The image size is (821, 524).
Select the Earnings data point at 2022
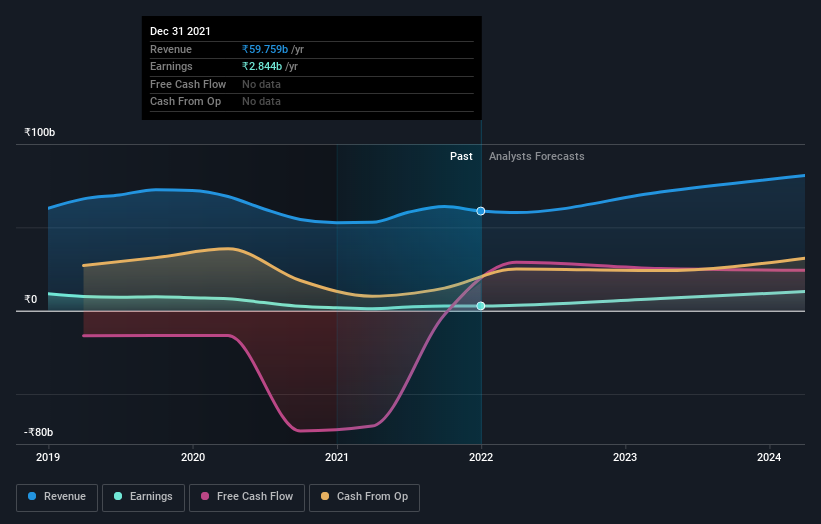coord(481,306)
